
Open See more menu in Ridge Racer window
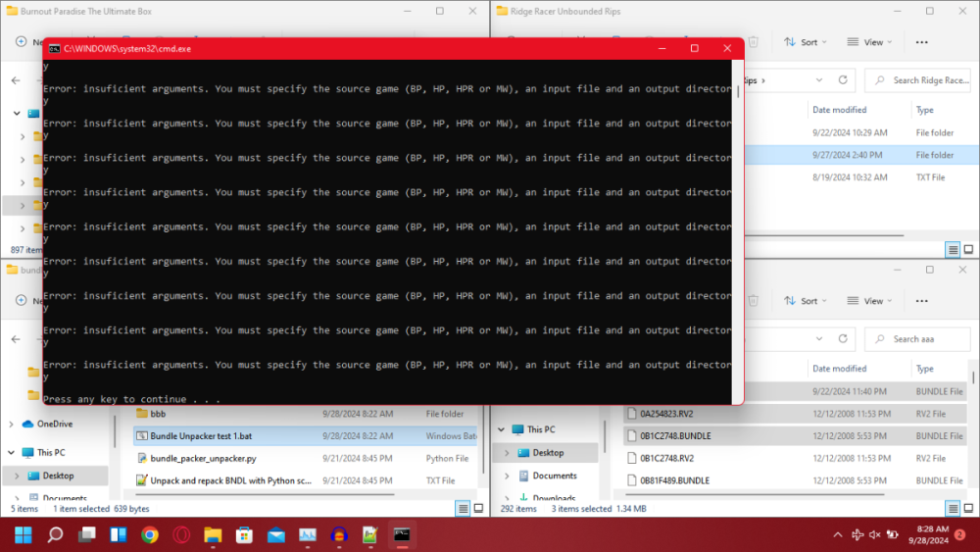922,42
